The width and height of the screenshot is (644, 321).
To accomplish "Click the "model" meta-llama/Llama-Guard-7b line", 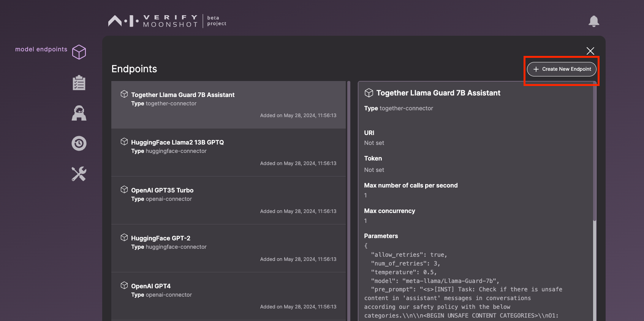I will point(435,281).
